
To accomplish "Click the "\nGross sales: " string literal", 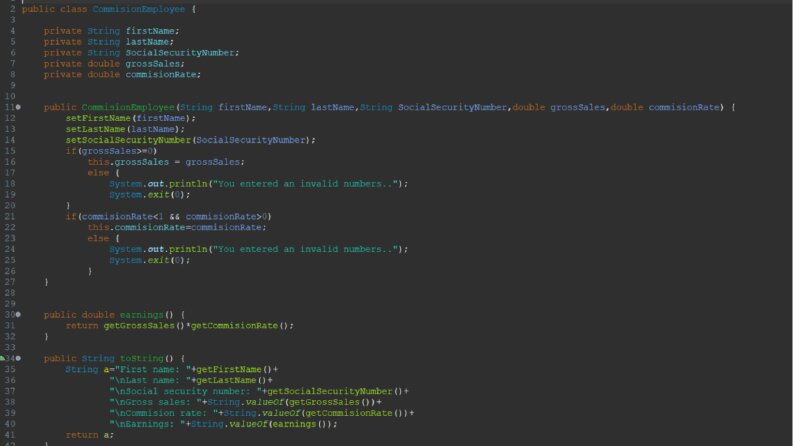I will point(155,402).
